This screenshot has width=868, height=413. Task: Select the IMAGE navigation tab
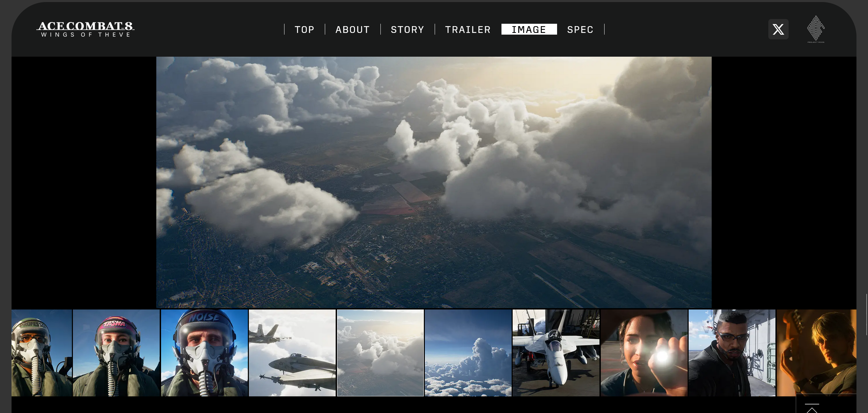[529, 30]
